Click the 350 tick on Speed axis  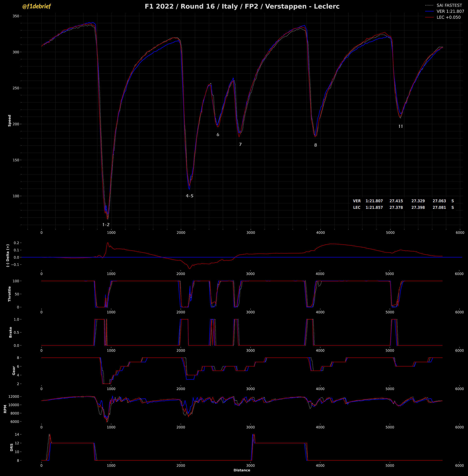pos(16,16)
